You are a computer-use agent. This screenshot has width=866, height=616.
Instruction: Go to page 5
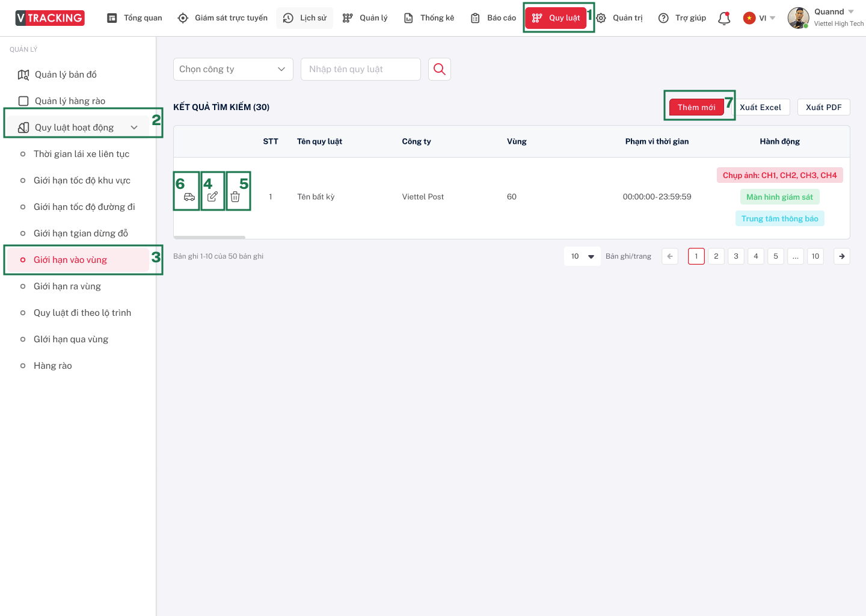pyautogui.click(x=776, y=256)
